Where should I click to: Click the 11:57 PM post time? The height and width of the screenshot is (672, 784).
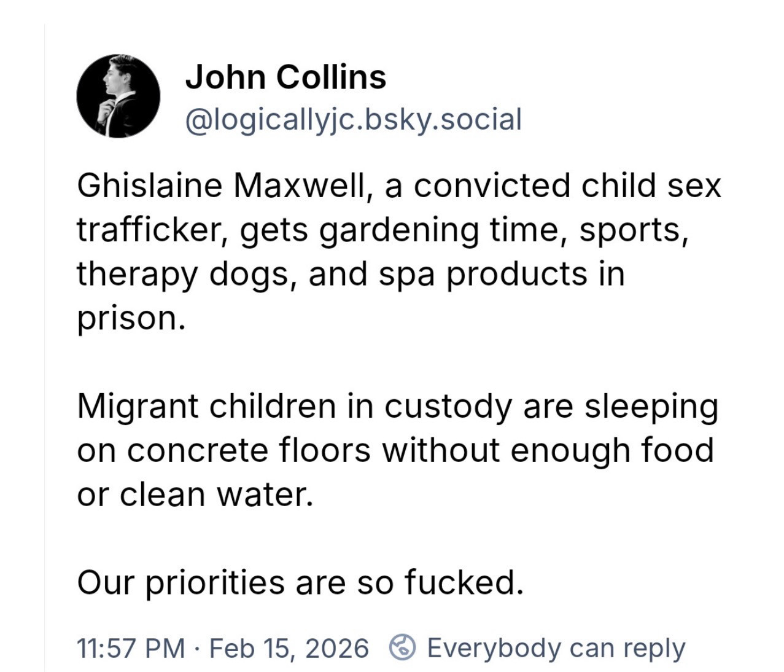130,648
